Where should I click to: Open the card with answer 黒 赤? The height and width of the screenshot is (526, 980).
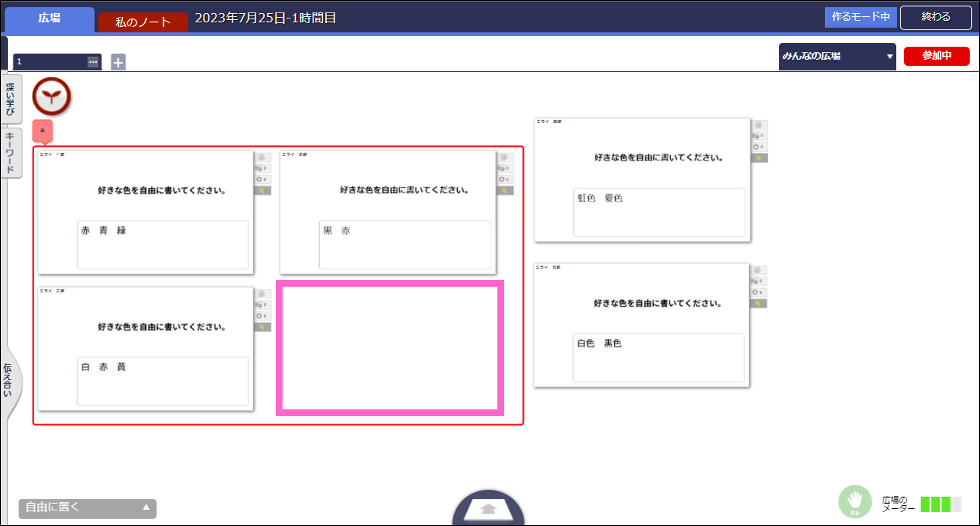click(x=388, y=212)
